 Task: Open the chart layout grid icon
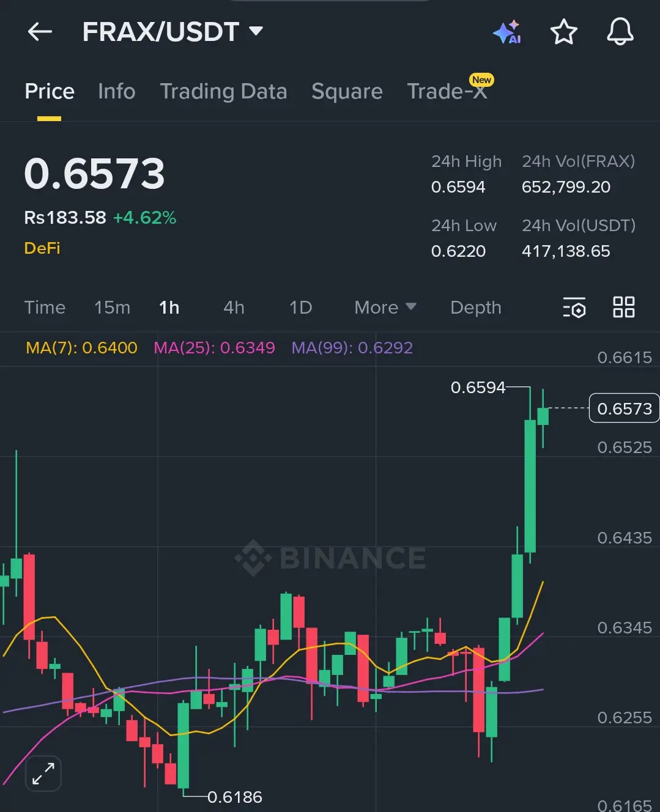624,307
